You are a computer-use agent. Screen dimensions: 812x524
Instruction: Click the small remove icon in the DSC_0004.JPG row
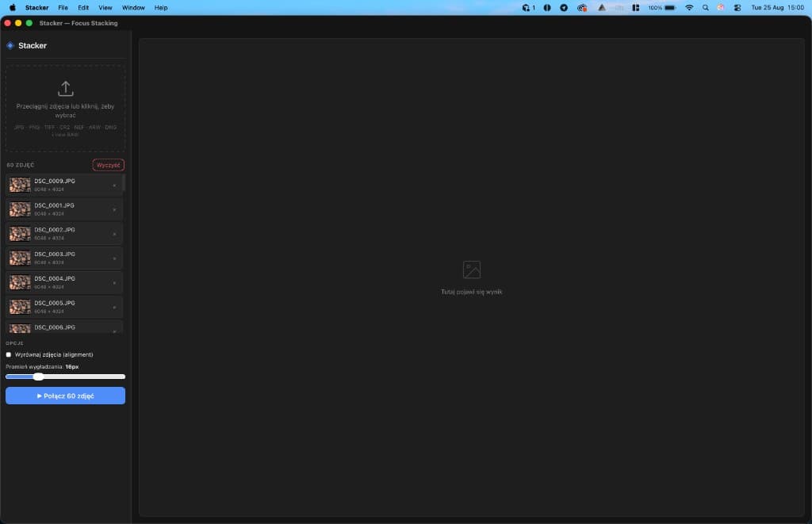click(x=114, y=283)
